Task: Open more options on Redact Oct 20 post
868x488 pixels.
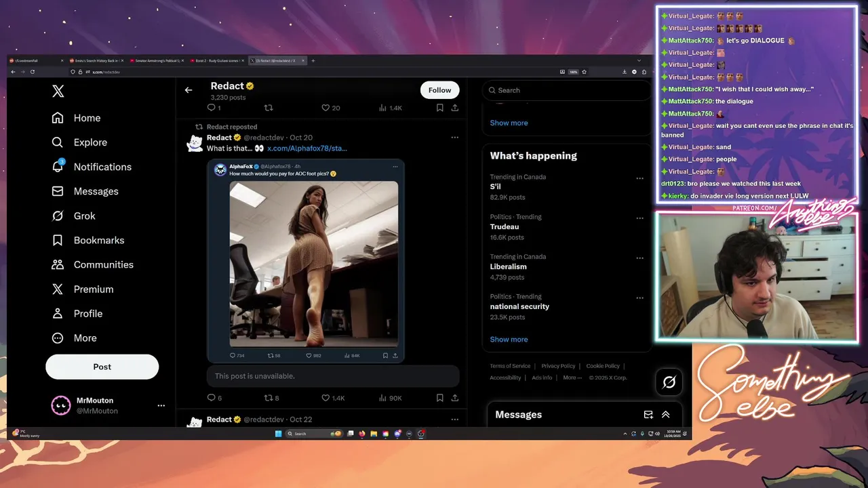Action: pos(454,138)
